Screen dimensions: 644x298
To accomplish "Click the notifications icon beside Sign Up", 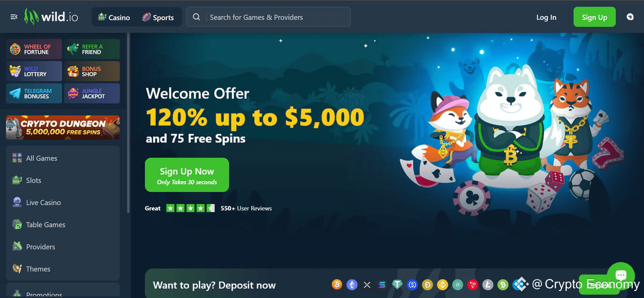I will pyautogui.click(x=630, y=17).
